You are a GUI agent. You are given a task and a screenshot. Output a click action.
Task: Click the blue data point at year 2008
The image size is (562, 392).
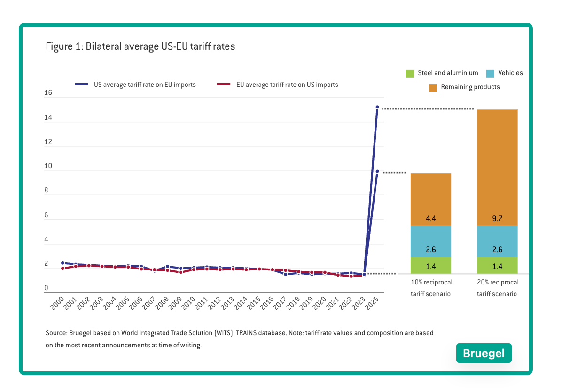(167, 267)
